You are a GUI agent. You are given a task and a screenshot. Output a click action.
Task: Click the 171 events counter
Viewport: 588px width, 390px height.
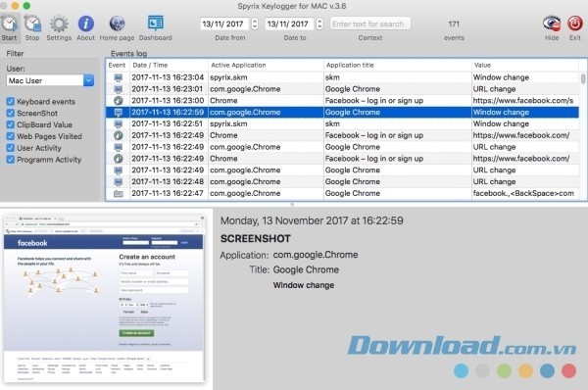click(454, 24)
